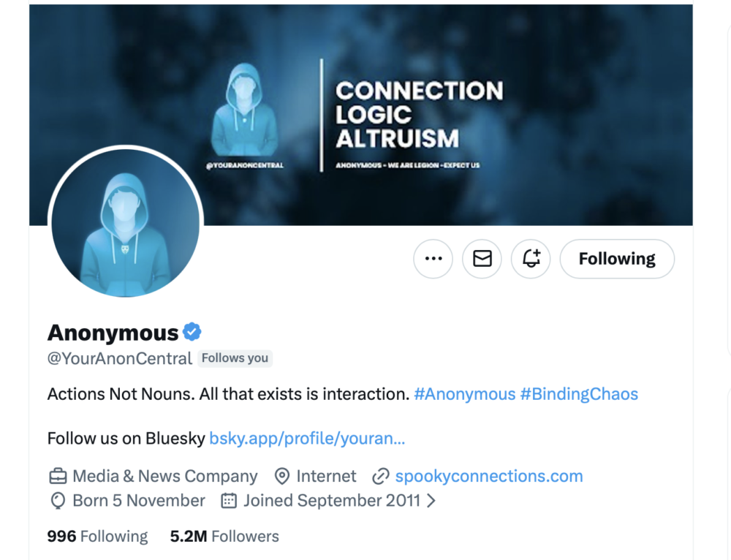Open the header banner image

tap(512, 110)
